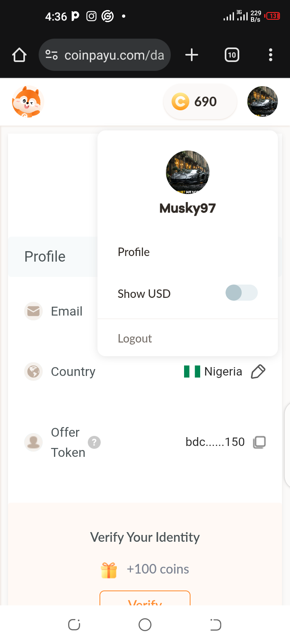Toggle the Show USD switch

(242, 293)
